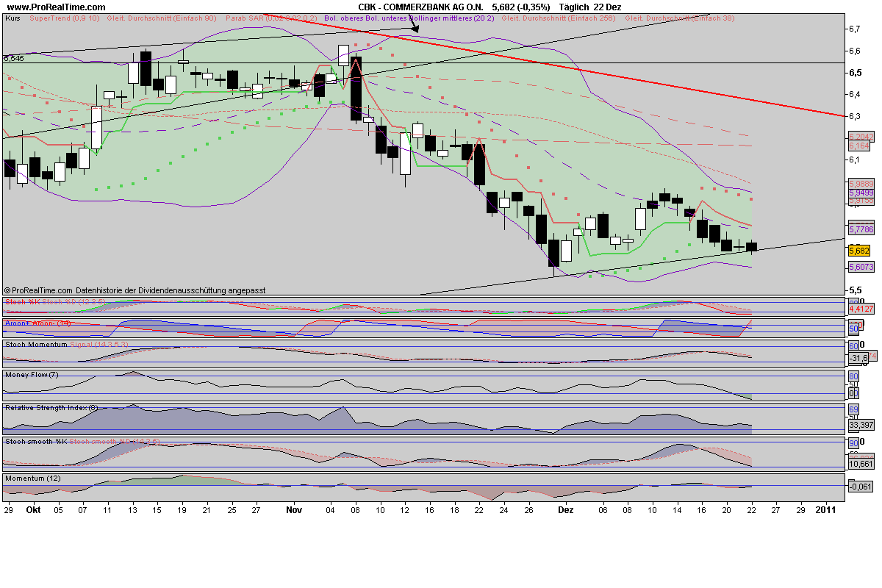Click the CBK - COMMERZBANK AG O.N. title
Viewport: 882px width, 588px height.
(x=421, y=7)
